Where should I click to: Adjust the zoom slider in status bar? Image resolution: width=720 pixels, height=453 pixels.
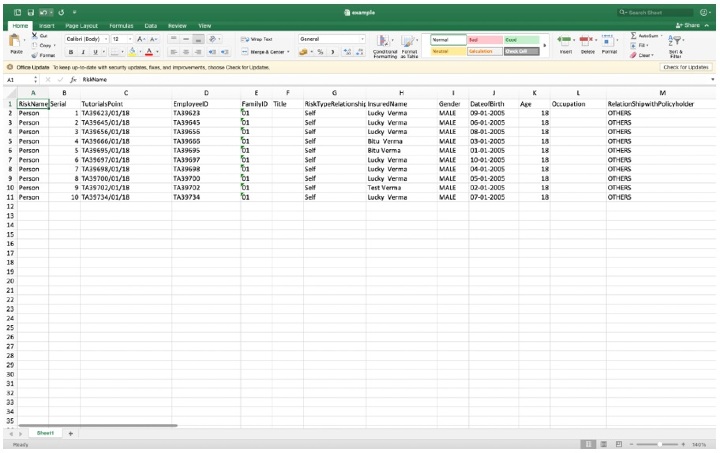659,444
